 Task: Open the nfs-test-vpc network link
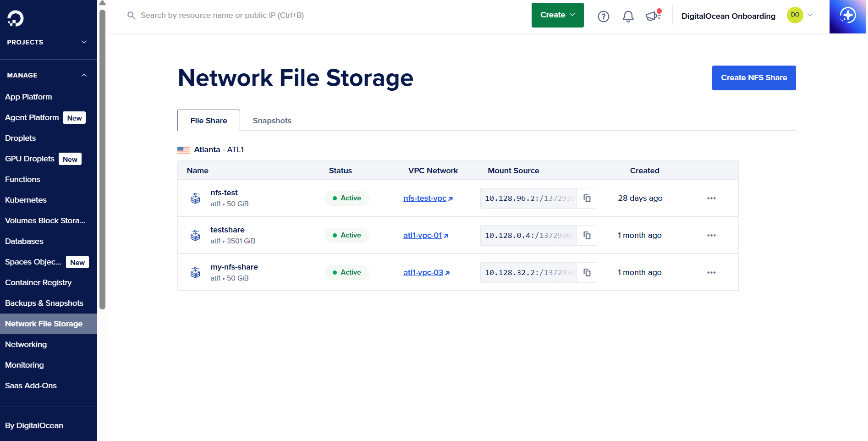(425, 198)
